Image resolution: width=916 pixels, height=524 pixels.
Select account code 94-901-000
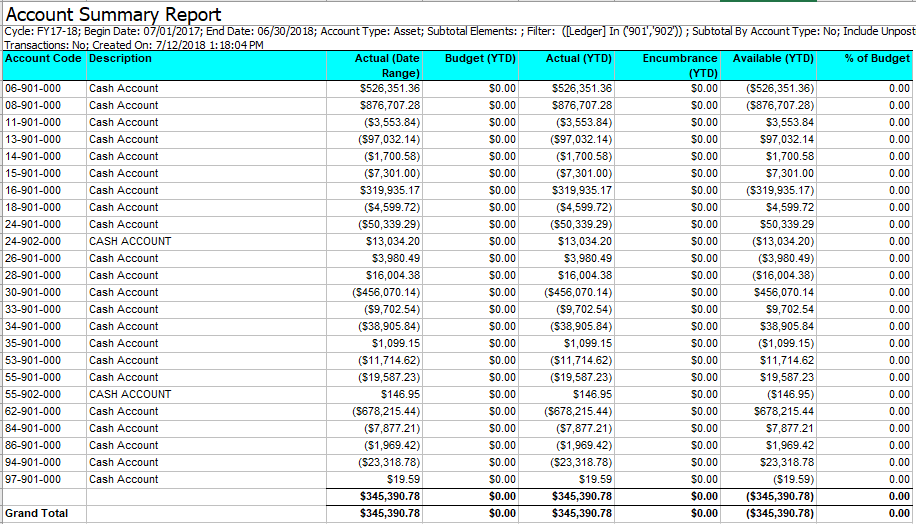coord(33,462)
